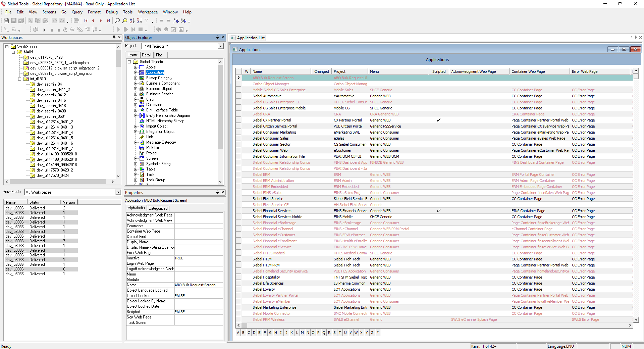This screenshot has width=644, height=349.
Task: Switch to the Detail tab in Object Explorer
Action: [147, 55]
